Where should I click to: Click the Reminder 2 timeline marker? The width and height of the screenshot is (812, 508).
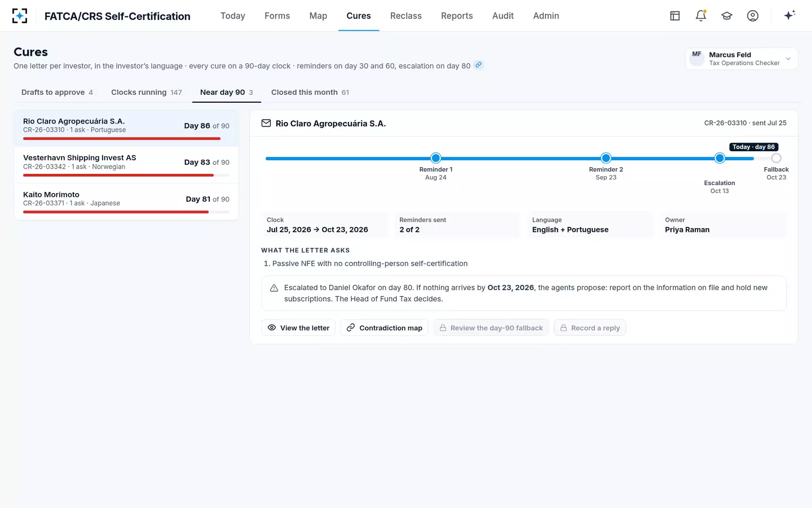coord(606,158)
